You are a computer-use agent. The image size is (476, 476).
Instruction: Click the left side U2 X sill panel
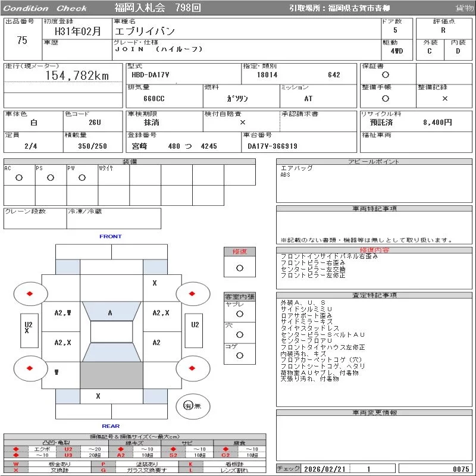pos(27,327)
